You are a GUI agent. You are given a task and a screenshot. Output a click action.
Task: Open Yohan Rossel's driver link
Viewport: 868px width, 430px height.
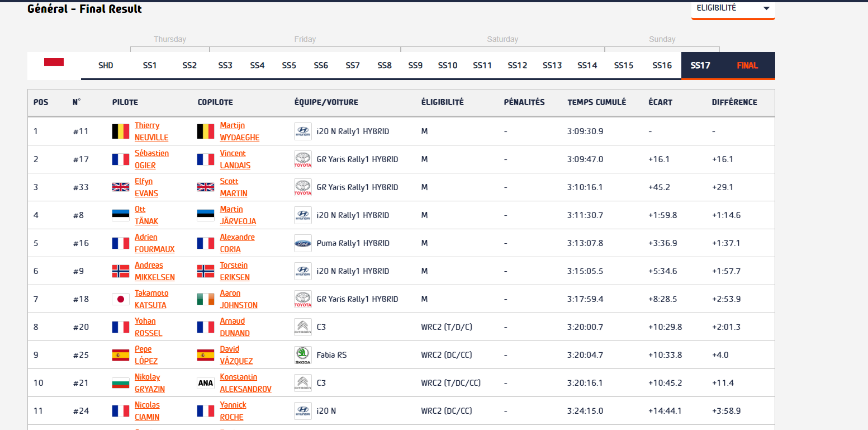[x=149, y=327]
